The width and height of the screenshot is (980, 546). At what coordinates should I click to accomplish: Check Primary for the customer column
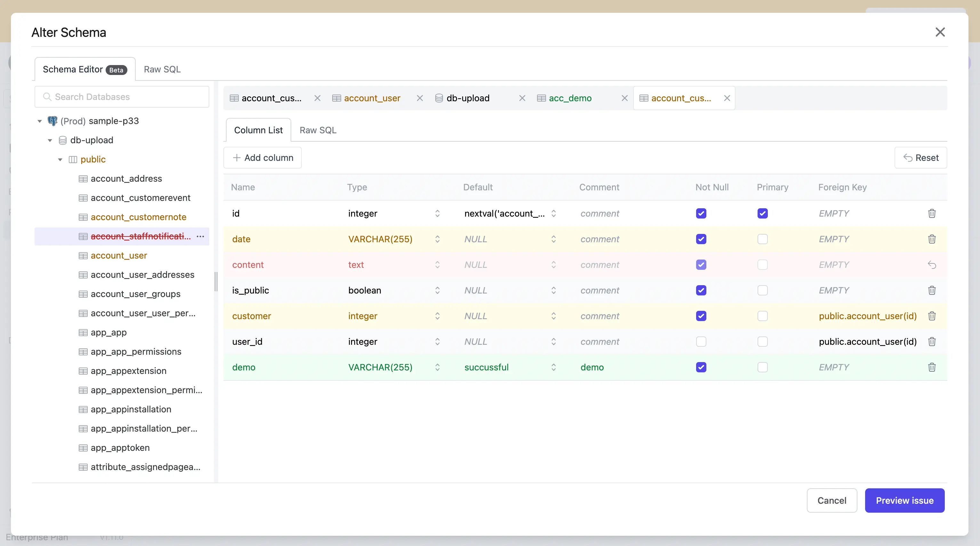tap(762, 316)
